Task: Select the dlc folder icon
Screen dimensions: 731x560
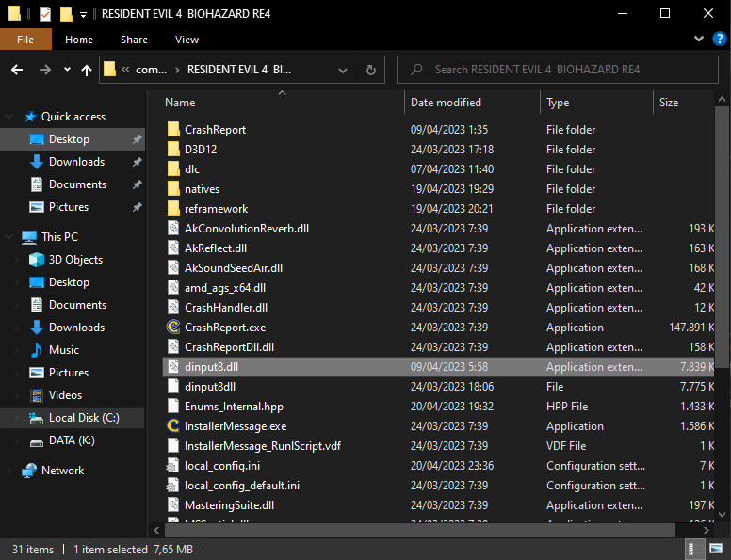Action: click(x=173, y=169)
